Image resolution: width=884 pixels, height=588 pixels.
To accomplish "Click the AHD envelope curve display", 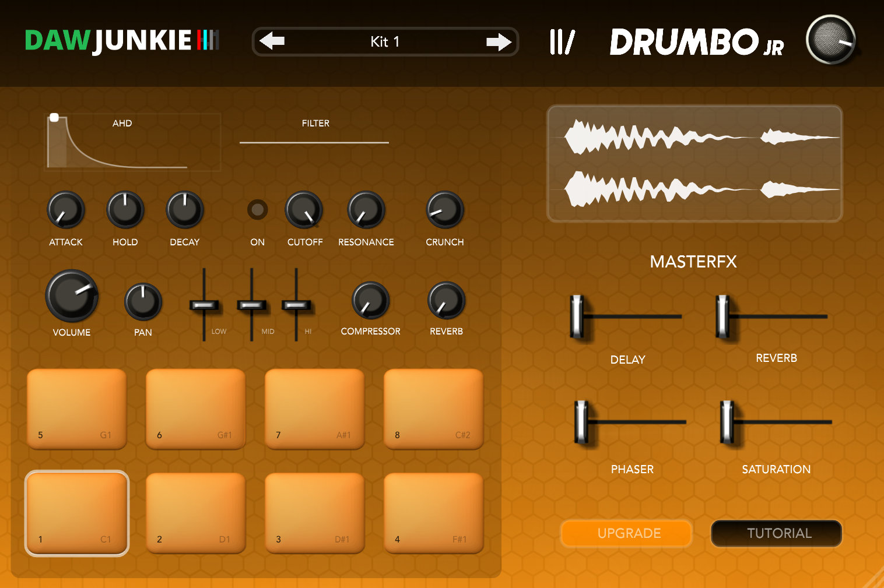I will 134,142.
